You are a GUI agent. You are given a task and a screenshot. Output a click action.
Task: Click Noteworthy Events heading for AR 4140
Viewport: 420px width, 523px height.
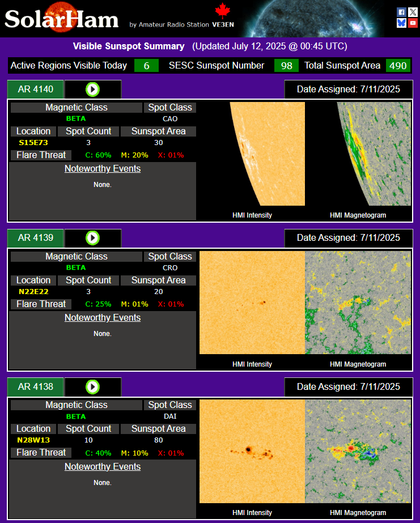coord(103,169)
